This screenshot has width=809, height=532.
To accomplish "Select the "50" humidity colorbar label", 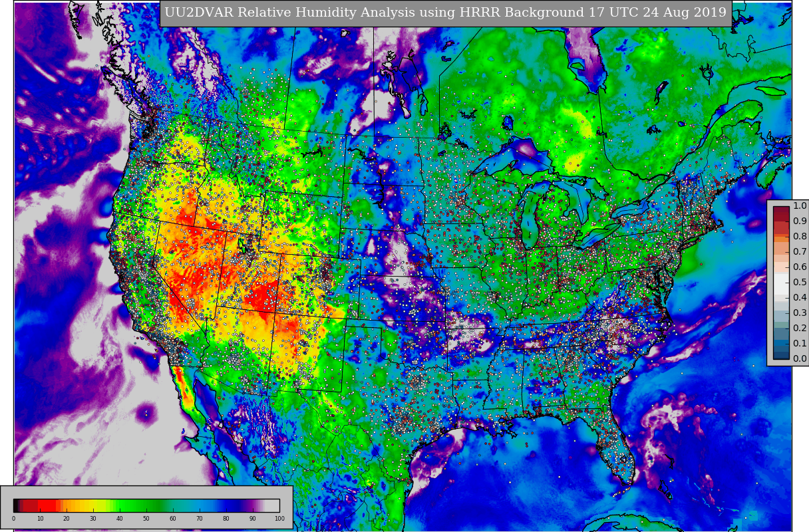I will pyautogui.click(x=146, y=519).
